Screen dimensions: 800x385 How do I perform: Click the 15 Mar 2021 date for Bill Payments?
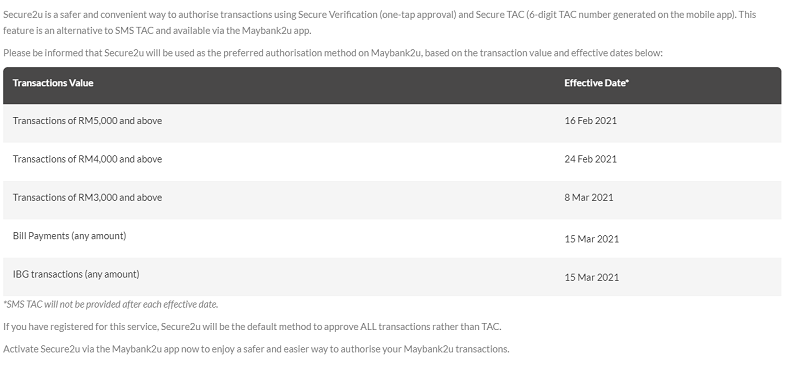pos(591,239)
